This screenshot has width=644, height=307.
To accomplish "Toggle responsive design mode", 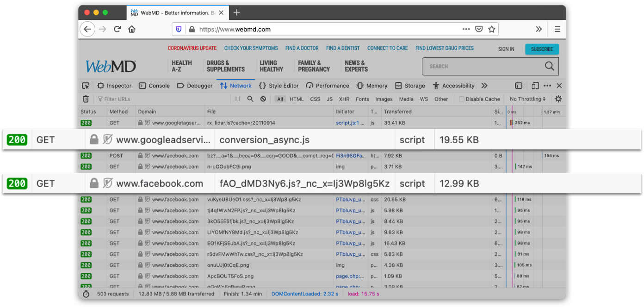I will tap(535, 86).
